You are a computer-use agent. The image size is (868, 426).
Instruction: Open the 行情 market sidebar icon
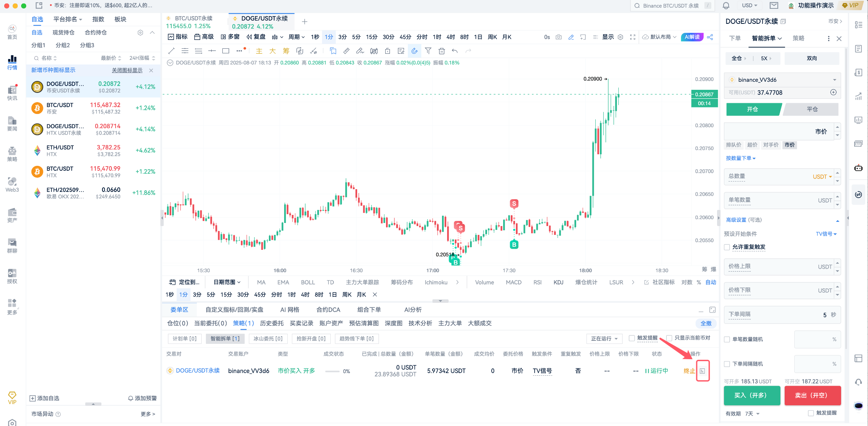pyautogui.click(x=12, y=63)
